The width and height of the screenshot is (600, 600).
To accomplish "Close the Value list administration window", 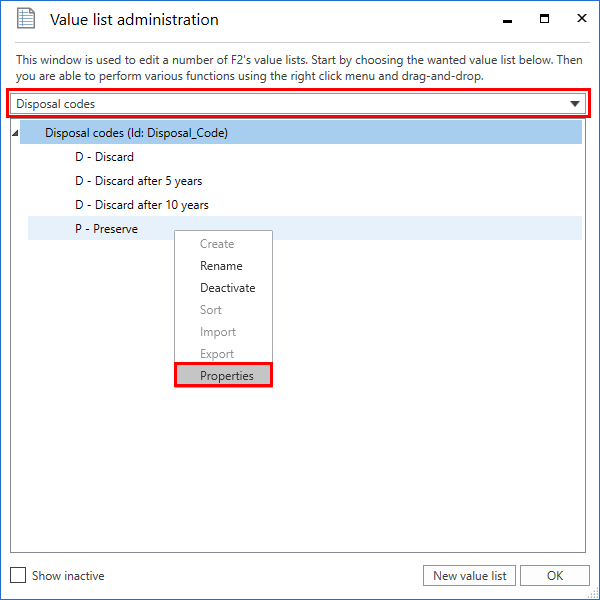I will click(579, 19).
